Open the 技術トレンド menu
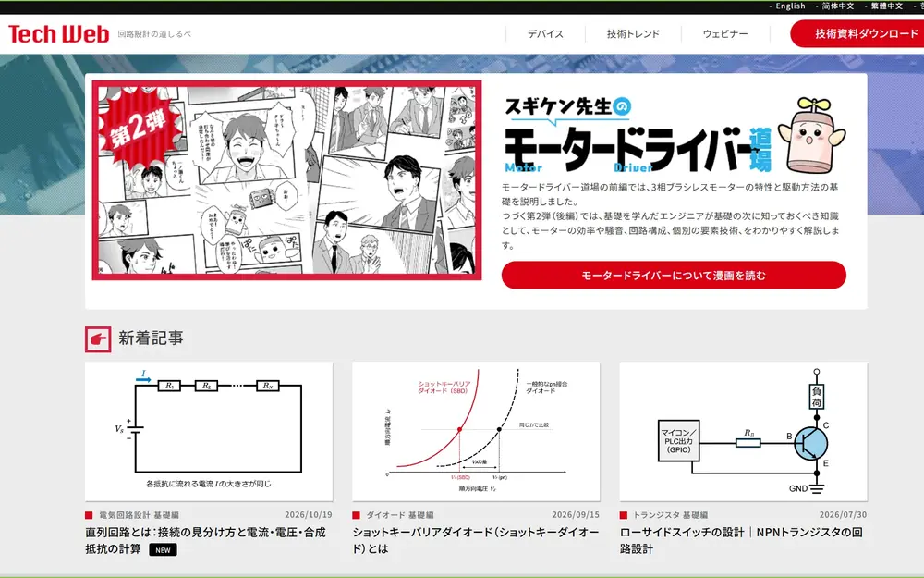 633,33
